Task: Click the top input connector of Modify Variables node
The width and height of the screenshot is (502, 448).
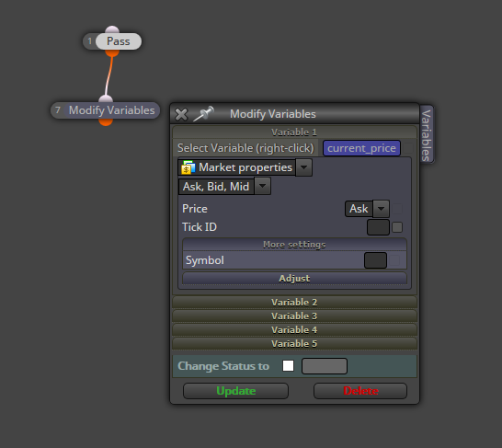Action: [x=106, y=99]
